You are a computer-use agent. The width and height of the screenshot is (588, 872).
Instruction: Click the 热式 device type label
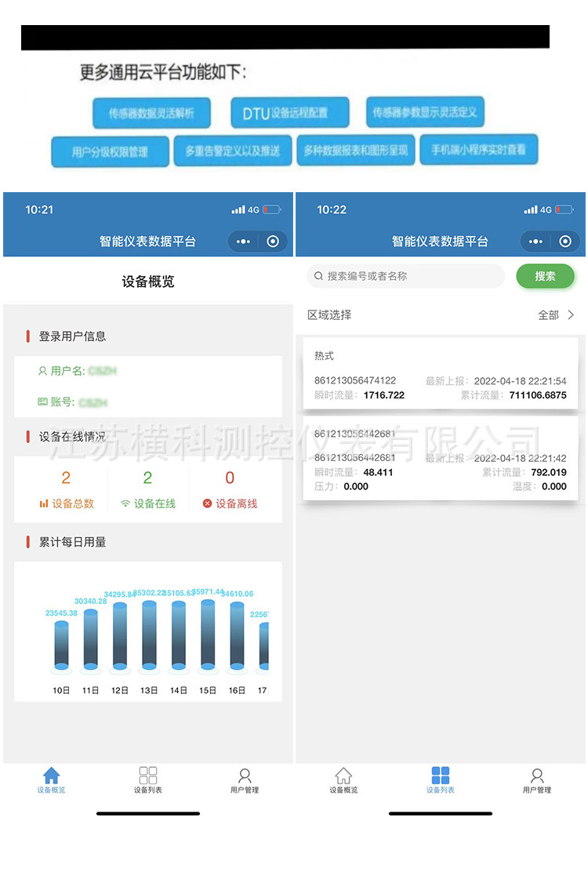point(324,356)
